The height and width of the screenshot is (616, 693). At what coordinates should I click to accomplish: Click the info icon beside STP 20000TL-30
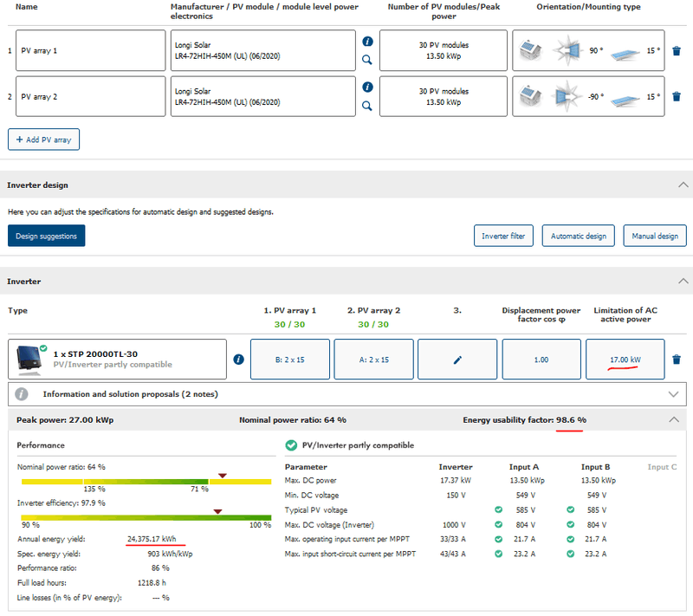click(238, 360)
